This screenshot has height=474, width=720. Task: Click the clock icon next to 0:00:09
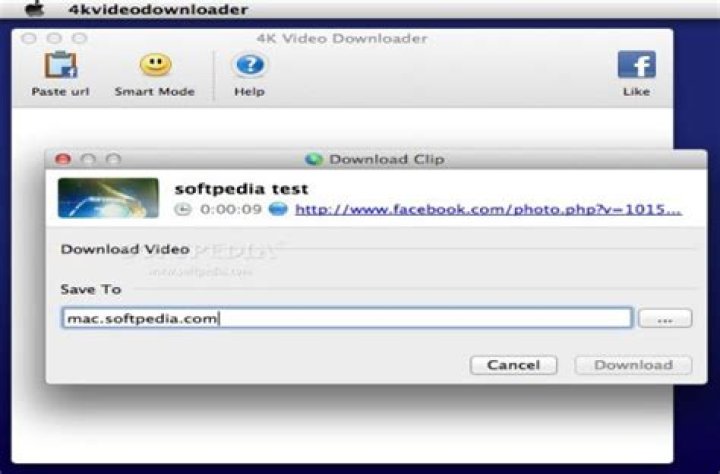pos(182,209)
